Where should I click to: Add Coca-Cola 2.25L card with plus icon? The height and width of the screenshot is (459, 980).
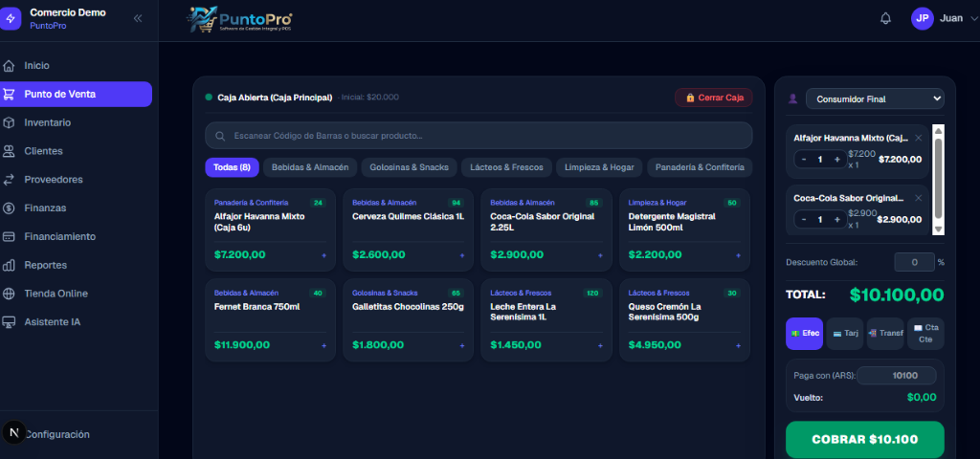tap(600, 255)
